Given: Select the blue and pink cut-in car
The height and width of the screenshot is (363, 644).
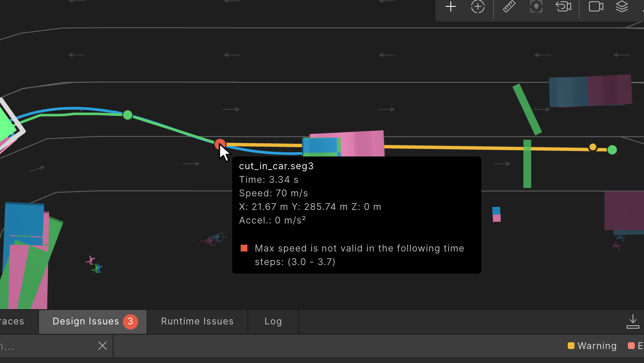Looking at the screenshot, I should pos(343,144).
